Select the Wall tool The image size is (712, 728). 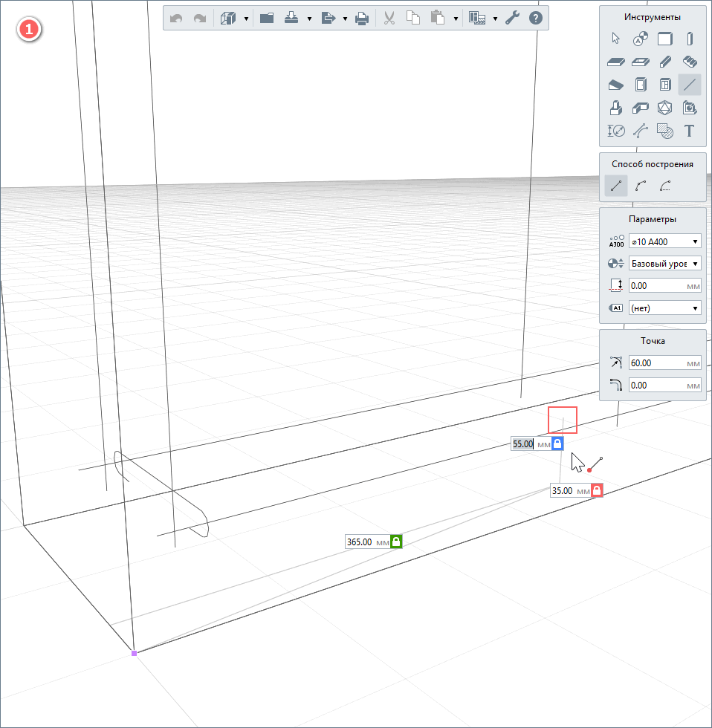click(665, 39)
